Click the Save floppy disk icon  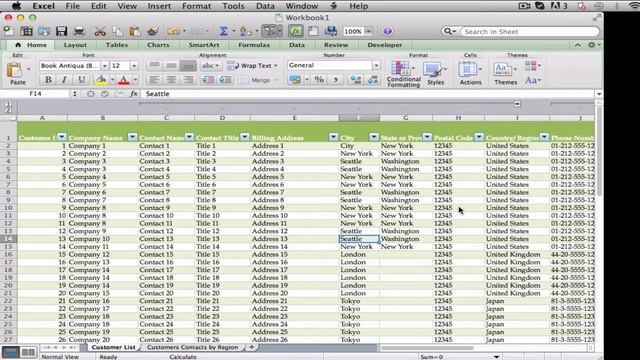[62, 31]
